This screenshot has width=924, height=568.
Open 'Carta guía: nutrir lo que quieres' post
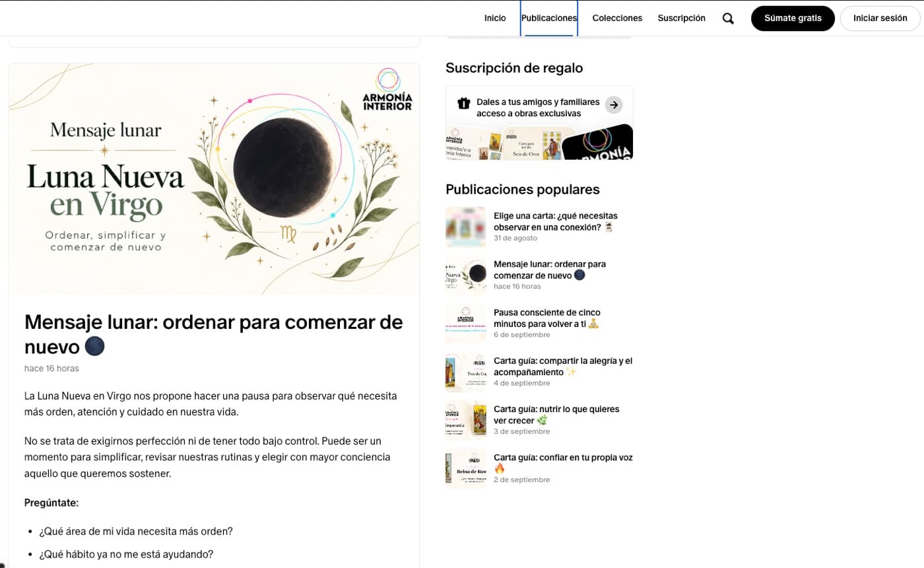tap(556, 415)
